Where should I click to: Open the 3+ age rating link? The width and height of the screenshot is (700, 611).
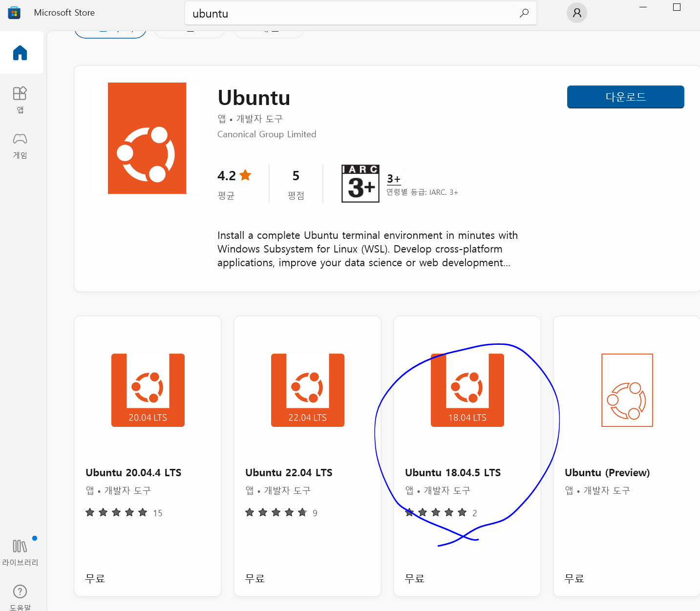(x=394, y=179)
